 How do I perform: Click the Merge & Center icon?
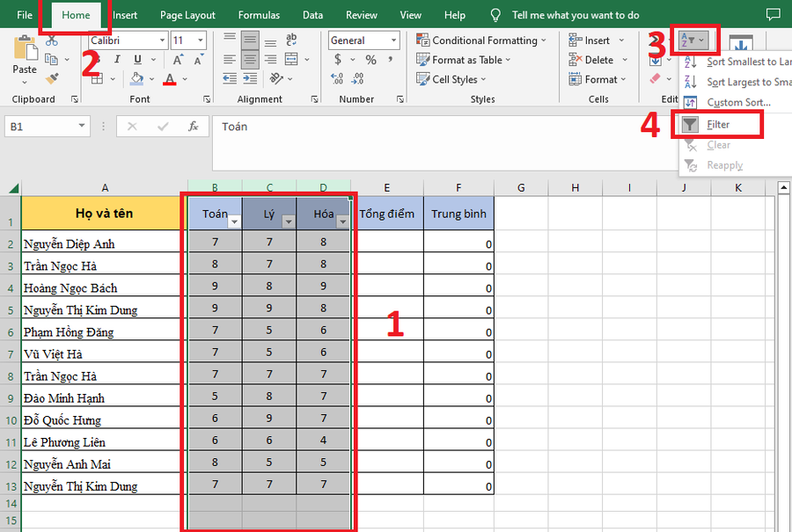[291, 60]
